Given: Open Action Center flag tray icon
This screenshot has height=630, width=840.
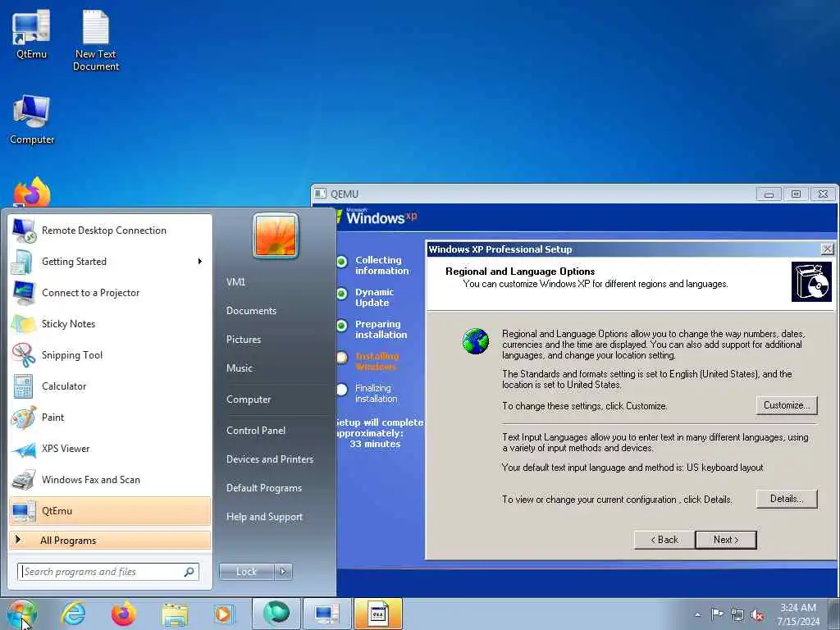Looking at the screenshot, I should 717,614.
